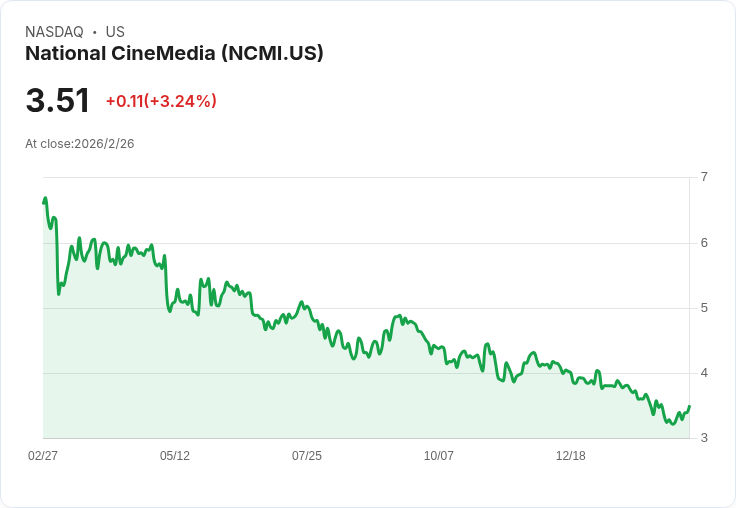Click the chart's highest peak at the start
Viewport: 736px width, 508px height.
coord(46,199)
